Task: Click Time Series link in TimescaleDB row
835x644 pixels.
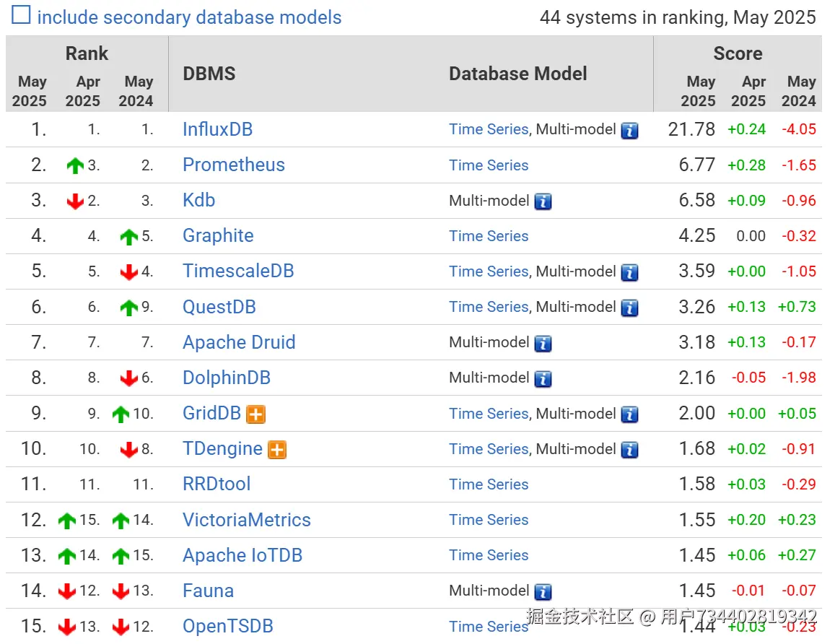Action: (x=489, y=271)
